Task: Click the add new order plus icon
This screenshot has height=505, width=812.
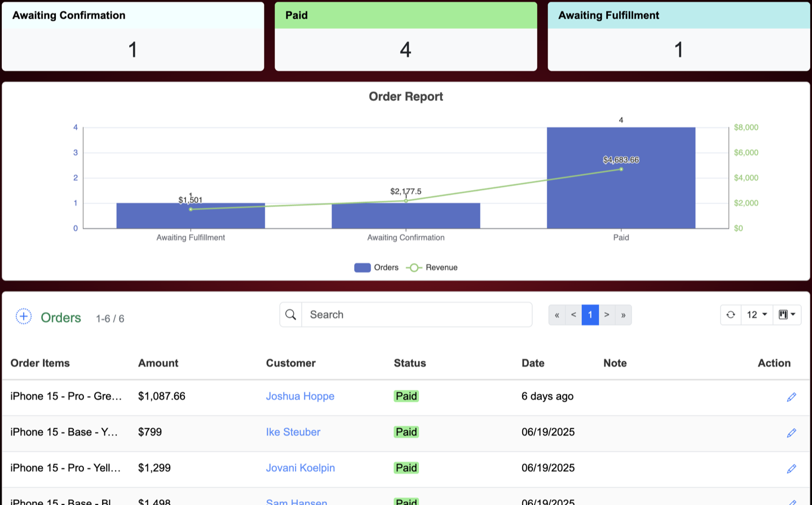Action: click(24, 316)
